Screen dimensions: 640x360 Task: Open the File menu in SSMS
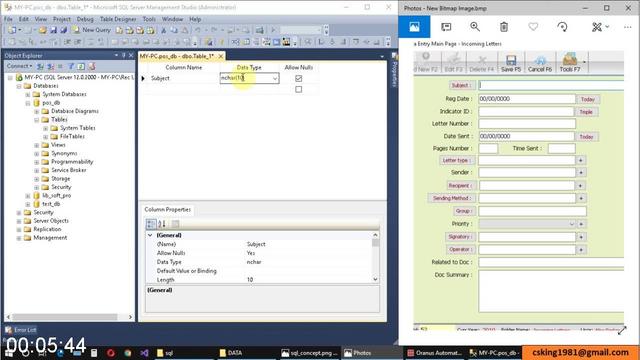(x=8, y=19)
